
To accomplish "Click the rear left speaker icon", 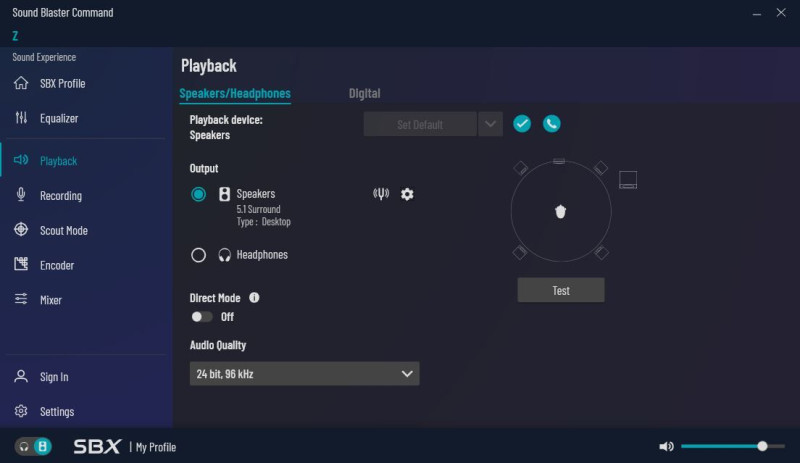I will click(x=520, y=252).
